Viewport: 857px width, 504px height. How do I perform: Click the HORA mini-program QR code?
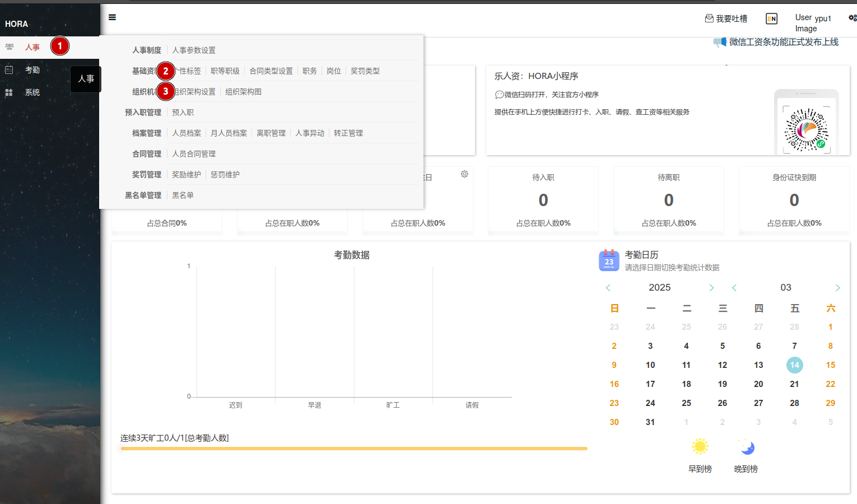[806, 130]
